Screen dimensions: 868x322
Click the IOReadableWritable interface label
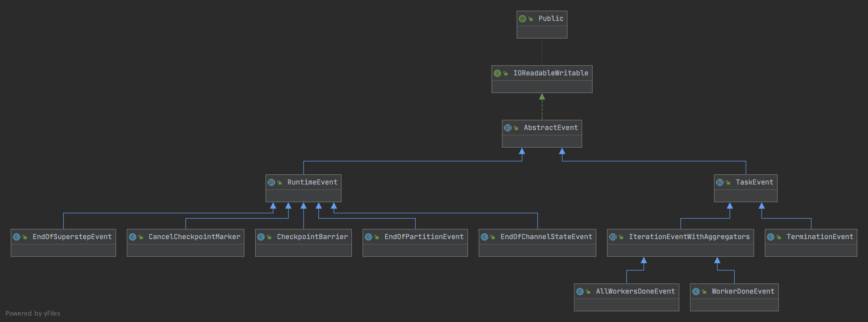coord(550,73)
